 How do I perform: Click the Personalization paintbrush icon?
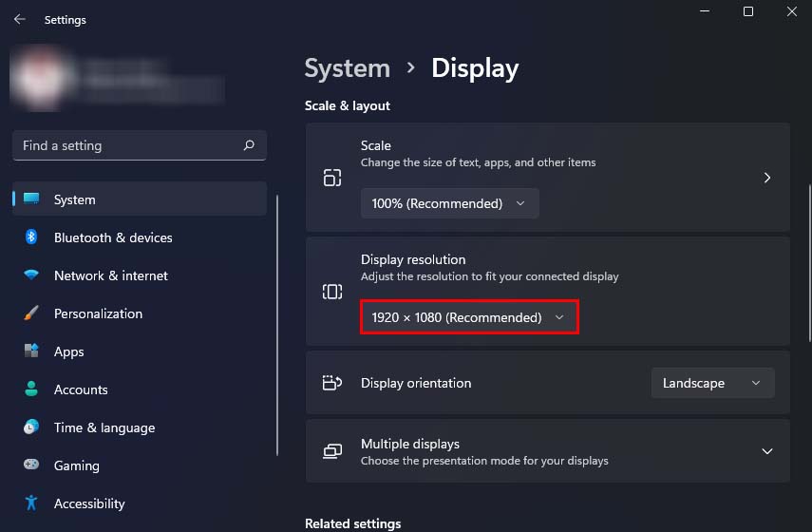click(31, 313)
